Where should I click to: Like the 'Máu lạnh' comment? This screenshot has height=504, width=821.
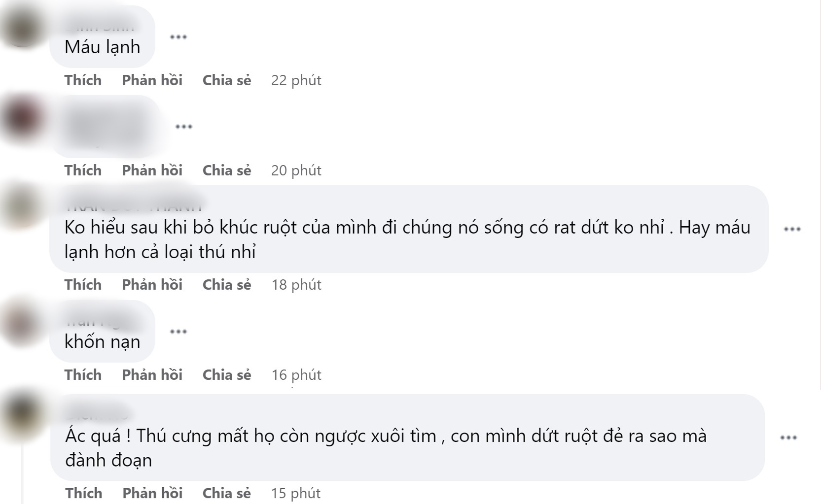click(x=83, y=80)
